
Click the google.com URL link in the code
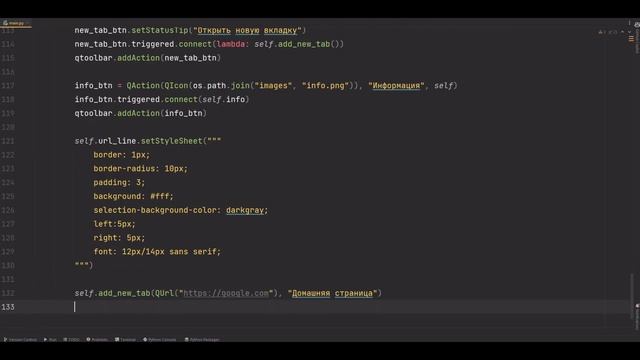click(226, 293)
